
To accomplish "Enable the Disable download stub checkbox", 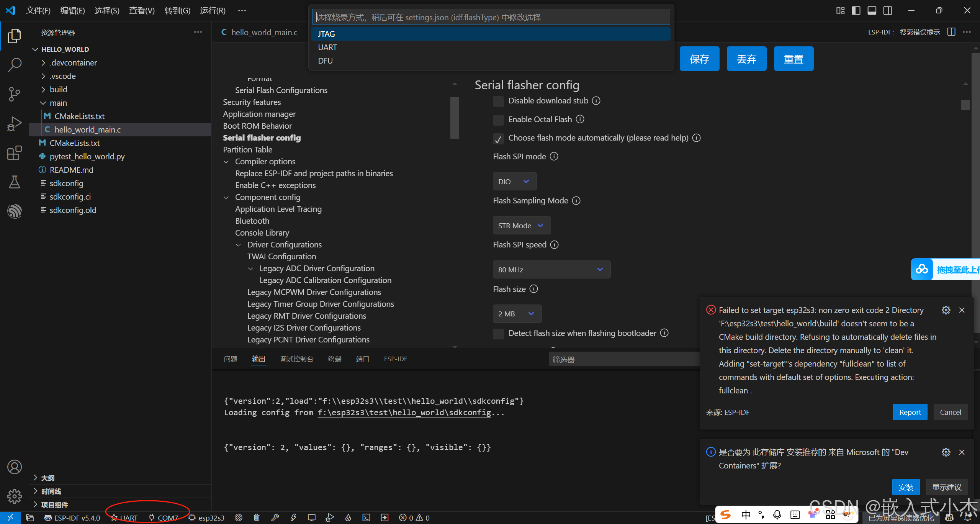I will click(498, 101).
